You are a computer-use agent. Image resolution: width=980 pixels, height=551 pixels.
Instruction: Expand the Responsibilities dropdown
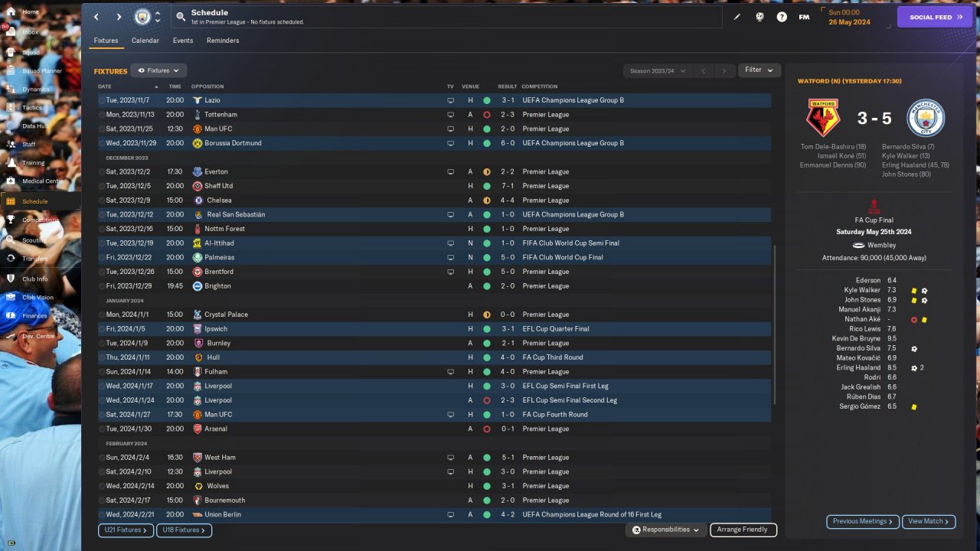pos(666,530)
